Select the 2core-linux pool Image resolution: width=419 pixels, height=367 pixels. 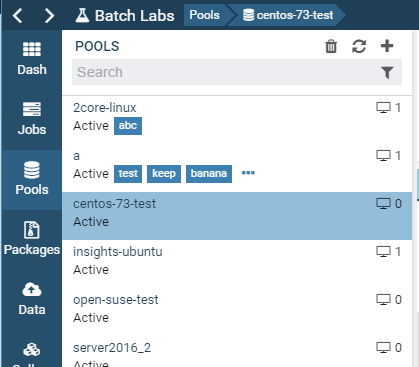coord(237,120)
